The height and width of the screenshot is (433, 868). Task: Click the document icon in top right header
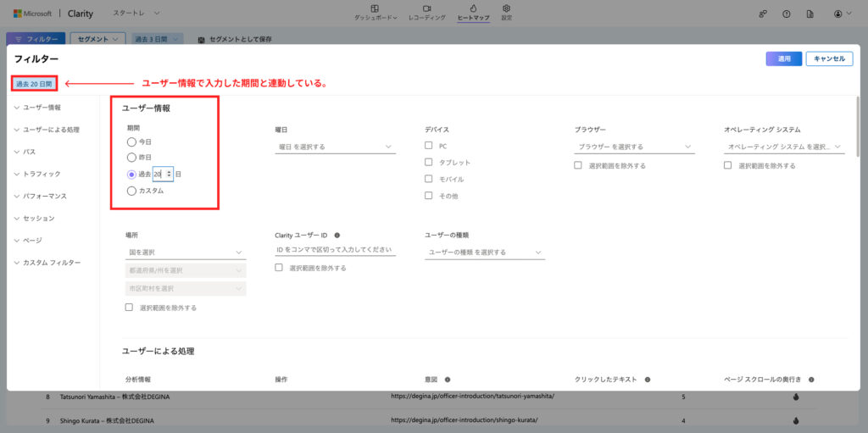coord(810,14)
